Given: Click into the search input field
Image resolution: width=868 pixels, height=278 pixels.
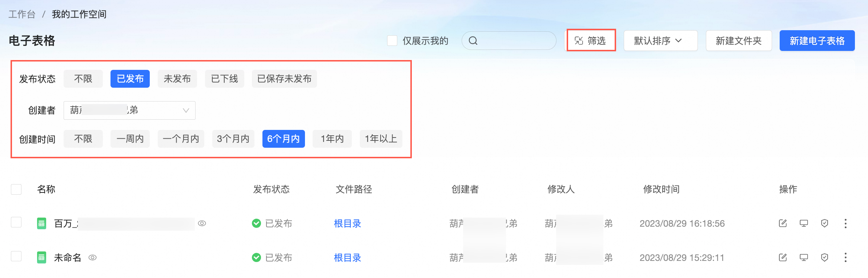Looking at the screenshot, I should coord(509,41).
